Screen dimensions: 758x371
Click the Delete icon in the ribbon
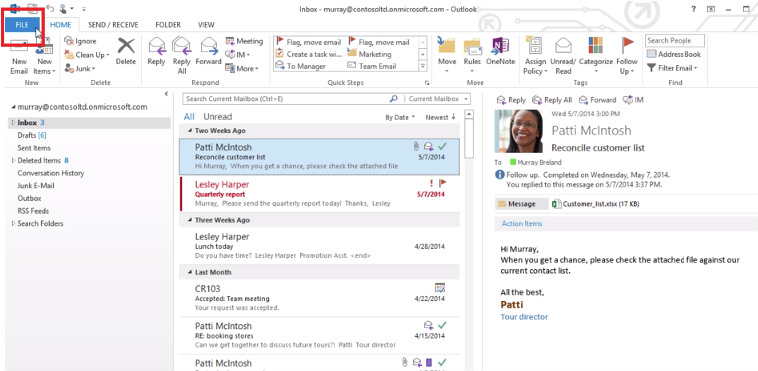click(126, 46)
